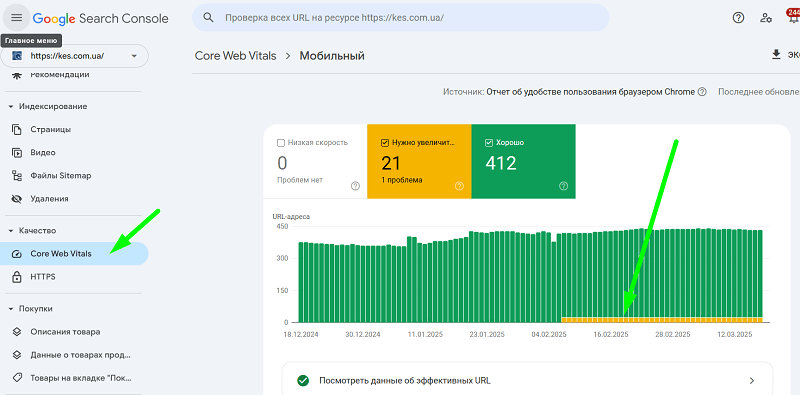Click the Мобильный breadcrumb label

[332, 56]
